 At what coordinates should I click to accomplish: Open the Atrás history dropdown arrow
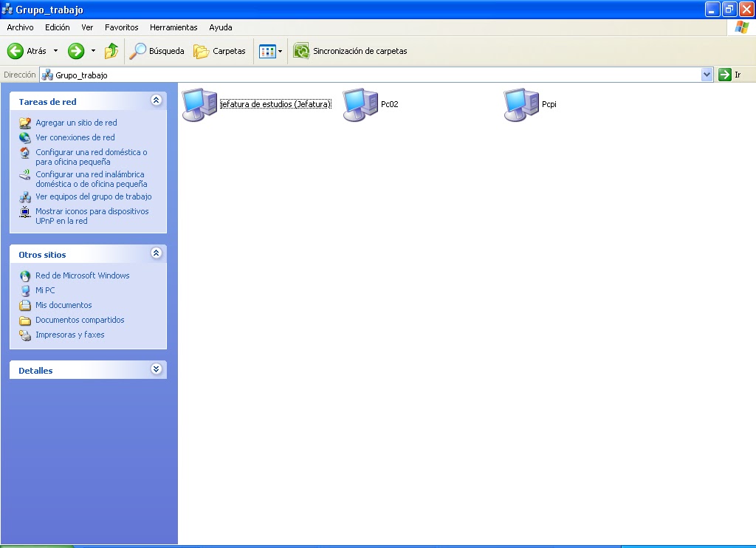click(x=55, y=51)
